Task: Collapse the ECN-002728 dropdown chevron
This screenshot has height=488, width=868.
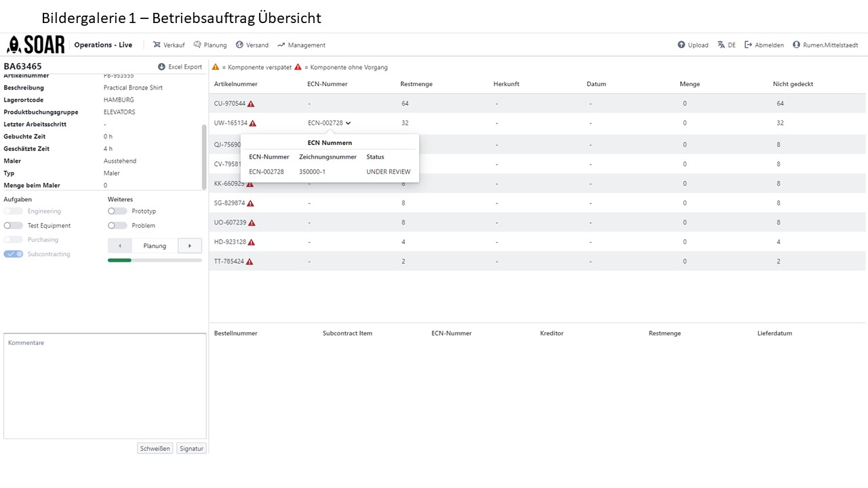Action: pos(349,123)
